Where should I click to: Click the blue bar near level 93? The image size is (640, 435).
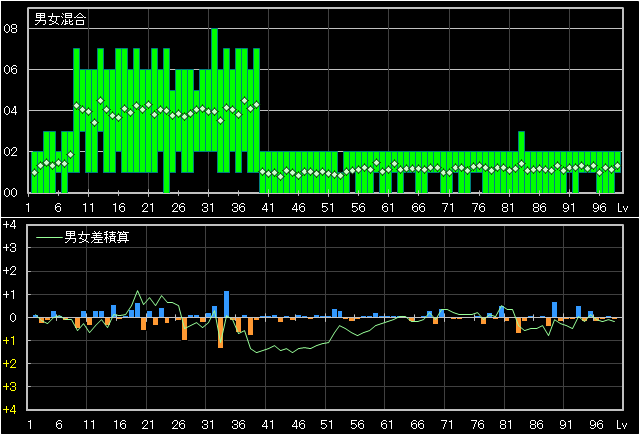coord(578,312)
